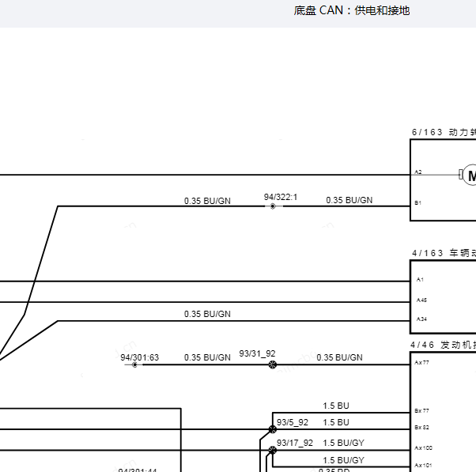
Task: Click pin Ax101 on module 4/46
Action: pos(423,465)
